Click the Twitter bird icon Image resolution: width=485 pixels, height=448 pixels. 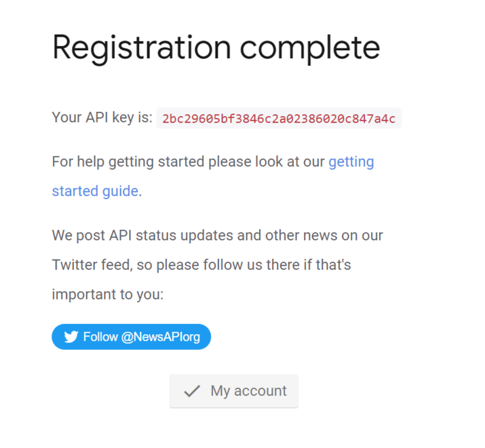(71, 337)
